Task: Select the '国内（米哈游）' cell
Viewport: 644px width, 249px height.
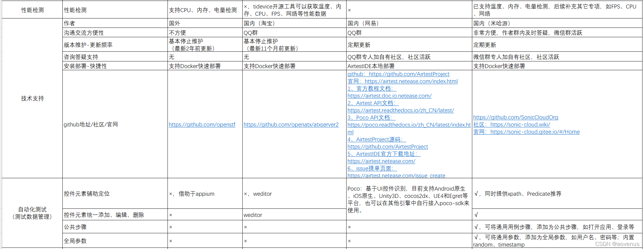Action: click(557, 23)
